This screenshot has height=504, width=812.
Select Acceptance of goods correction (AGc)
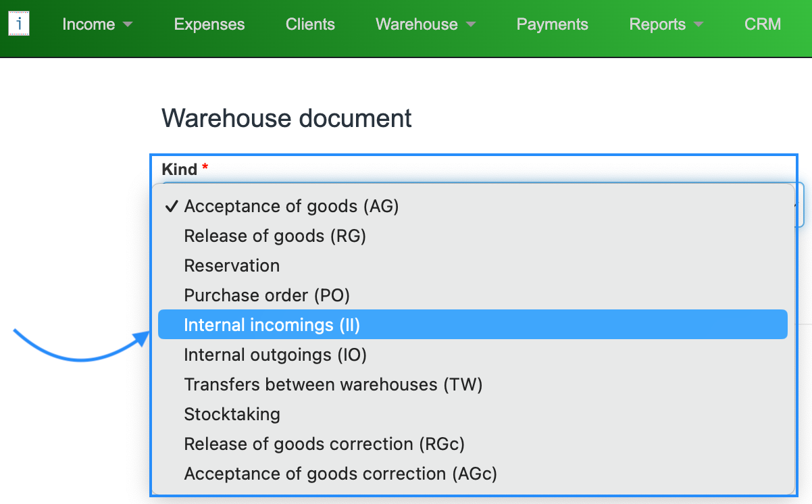340,474
